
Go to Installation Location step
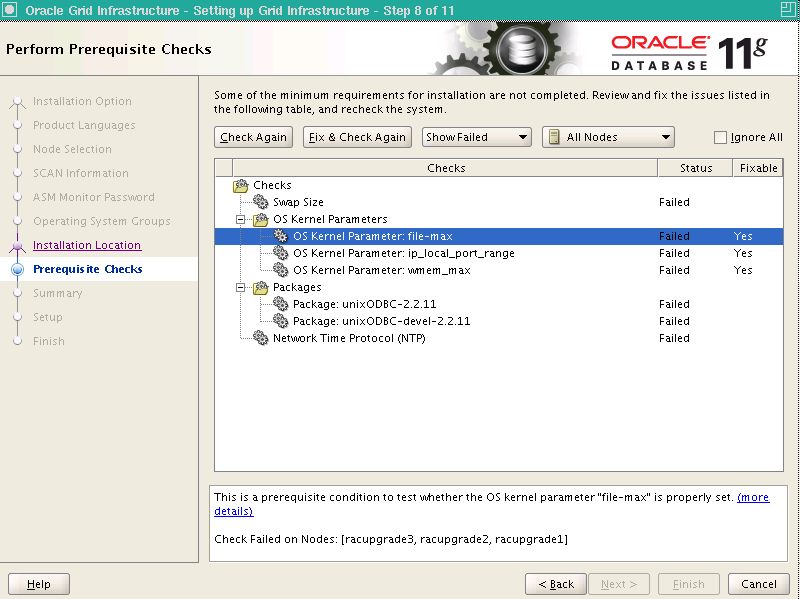pyautogui.click(x=87, y=245)
